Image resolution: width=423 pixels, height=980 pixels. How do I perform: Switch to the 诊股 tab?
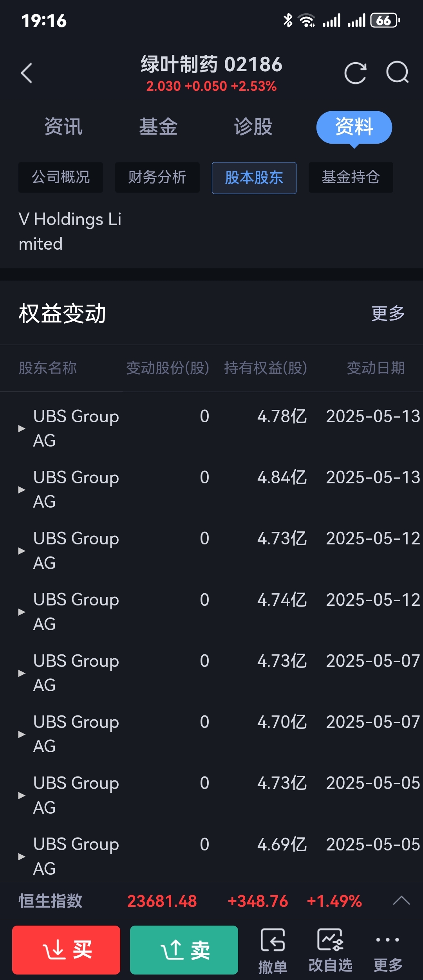(253, 127)
